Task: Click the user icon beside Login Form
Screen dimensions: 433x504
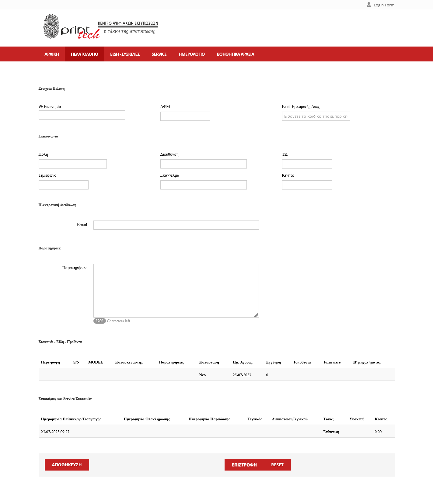Action: (368, 5)
